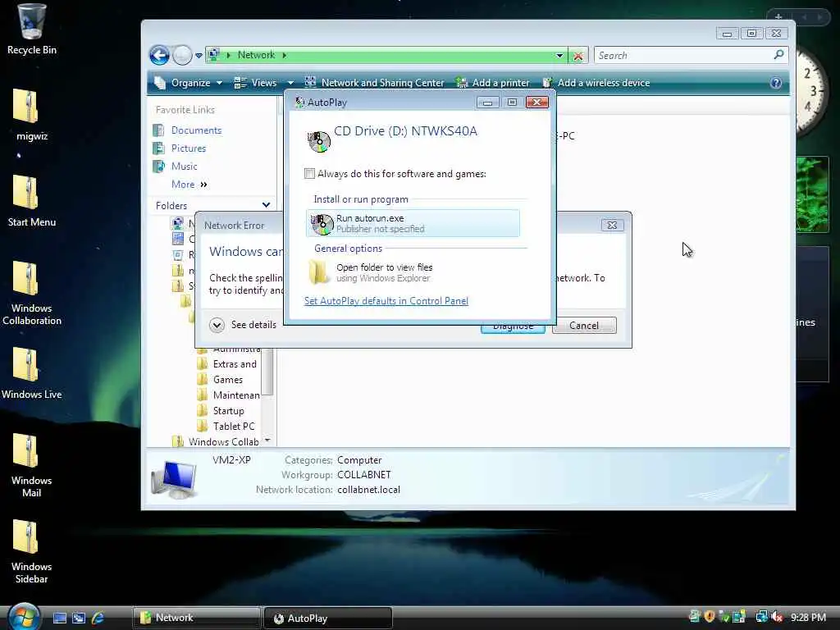This screenshot has height=630, width=840.
Task: Open the Recycle Bin desktop icon
Action: click(31, 30)
